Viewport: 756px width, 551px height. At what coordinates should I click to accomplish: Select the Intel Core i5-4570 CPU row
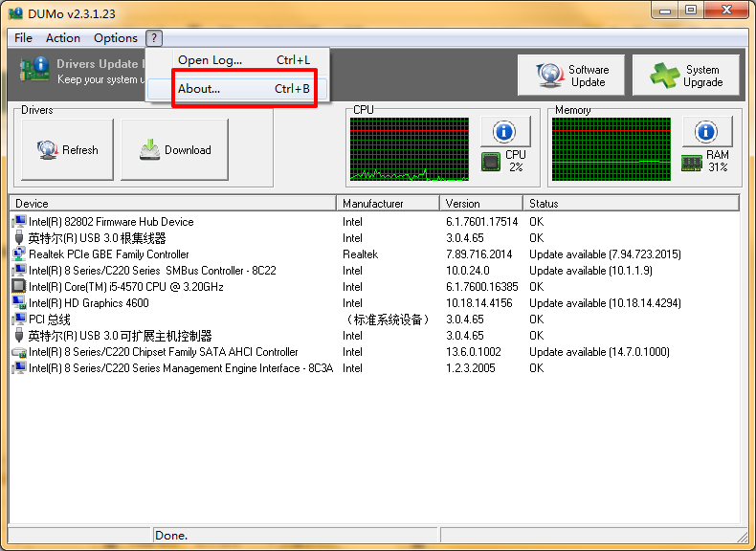coord(374,286)
